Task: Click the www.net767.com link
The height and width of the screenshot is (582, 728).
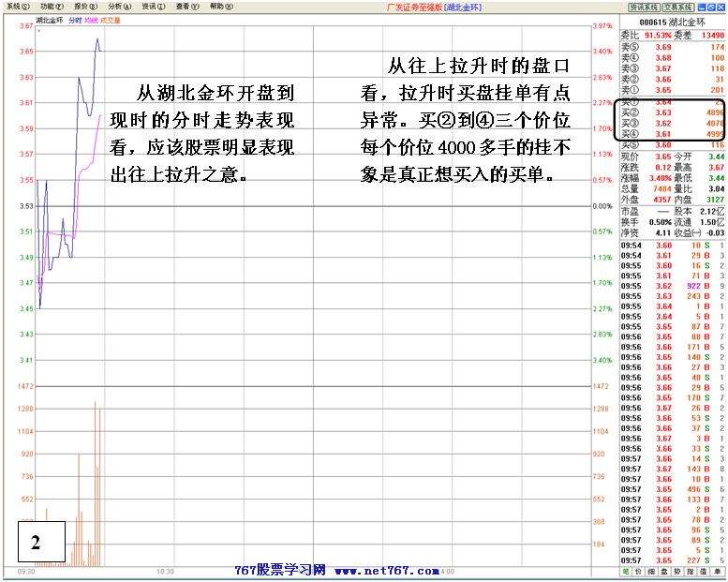Action: pyautogui.click(x=386, y=570)
